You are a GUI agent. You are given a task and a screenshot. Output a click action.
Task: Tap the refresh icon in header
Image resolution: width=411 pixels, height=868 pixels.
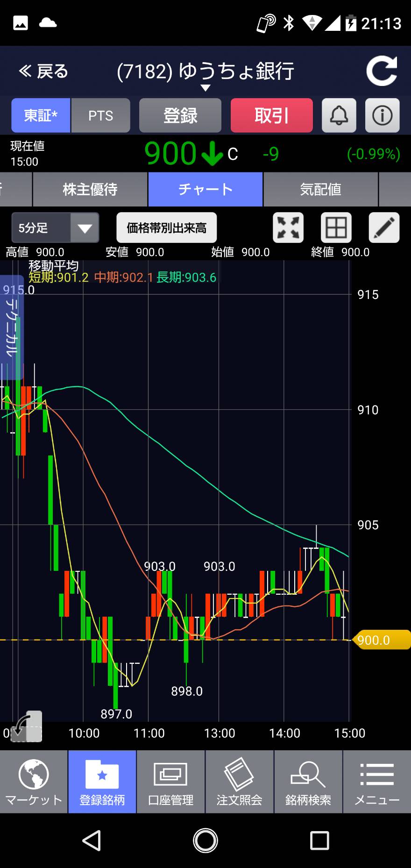point(382,71)
